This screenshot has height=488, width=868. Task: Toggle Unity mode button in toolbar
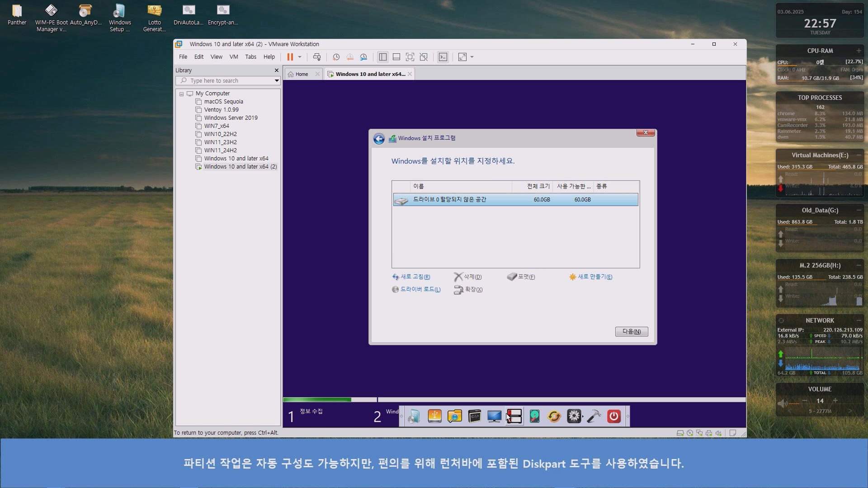click(424, 57)
